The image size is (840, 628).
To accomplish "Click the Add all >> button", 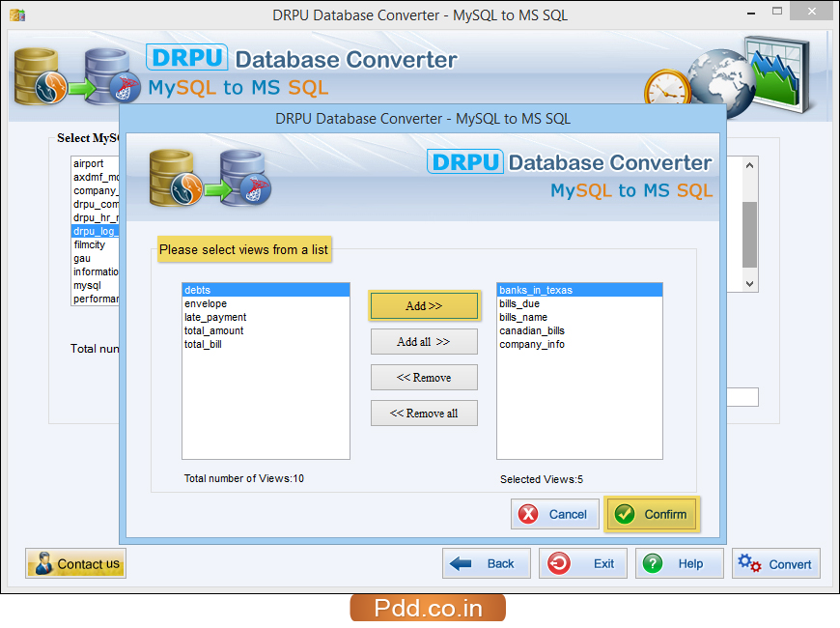I will [x=424, y=342].
